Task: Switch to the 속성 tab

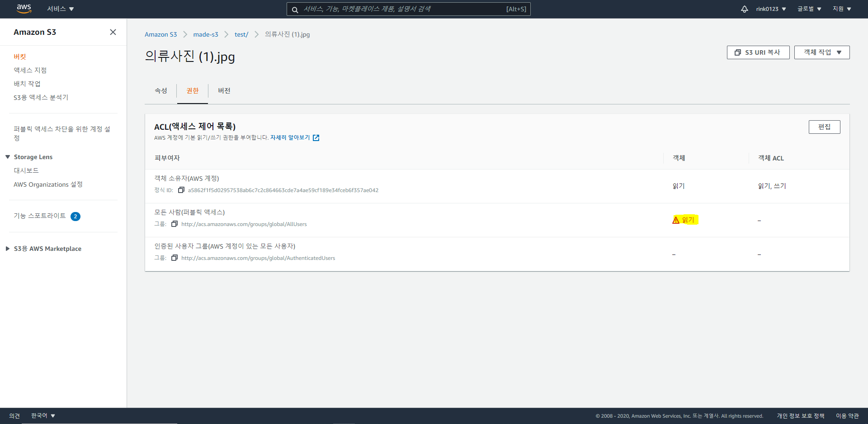Action: (161, 90)
